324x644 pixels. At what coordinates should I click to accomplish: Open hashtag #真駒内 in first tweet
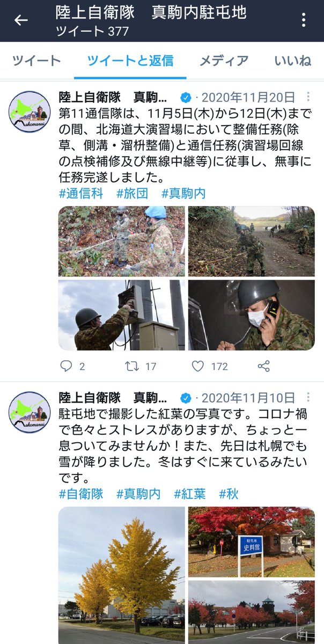coord(183,193)
